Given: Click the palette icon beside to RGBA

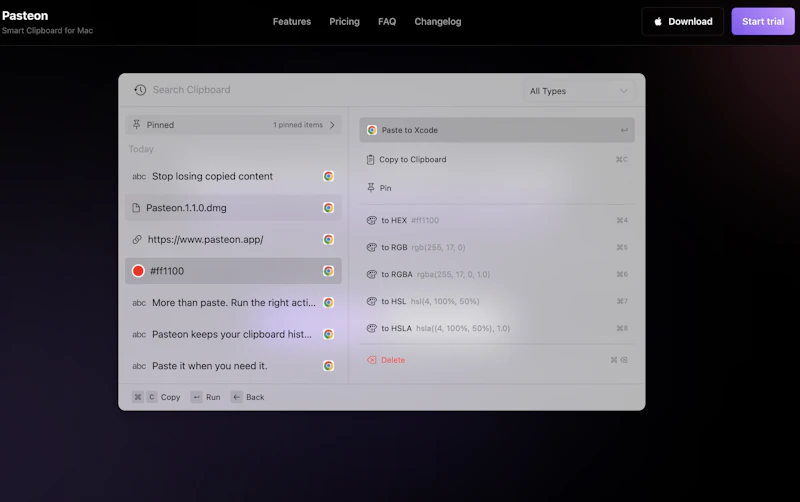Looking at the screenshot, I should tap(371, 274).
